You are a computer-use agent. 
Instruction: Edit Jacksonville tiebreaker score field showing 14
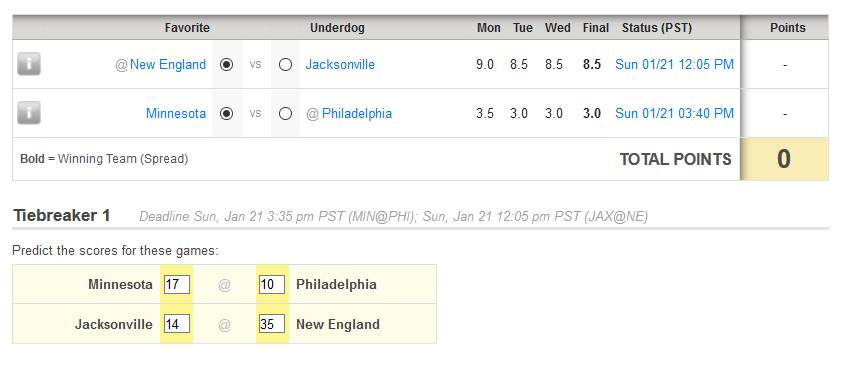tap(177, 324)
